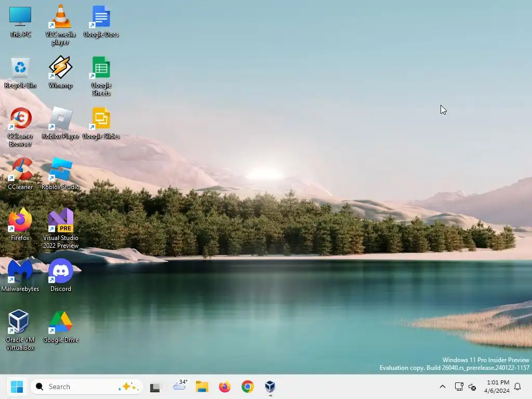Open the notification bell

518,387
